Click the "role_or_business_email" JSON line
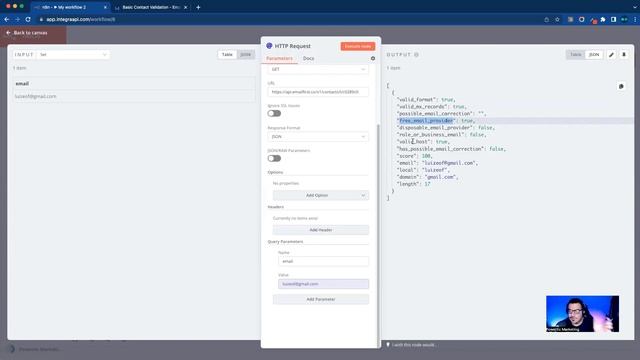The image size is (640, 360). pos(441,135)
